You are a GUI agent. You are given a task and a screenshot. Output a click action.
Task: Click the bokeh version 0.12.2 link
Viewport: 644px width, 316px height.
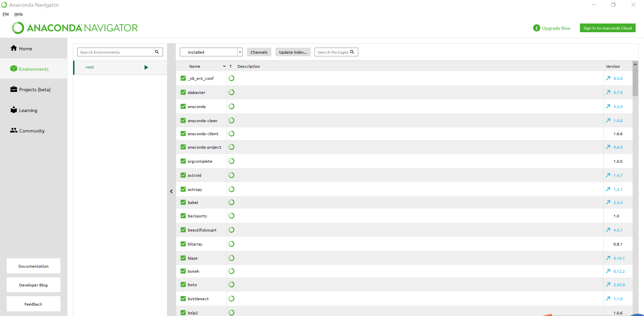click(x=619, y=271)
